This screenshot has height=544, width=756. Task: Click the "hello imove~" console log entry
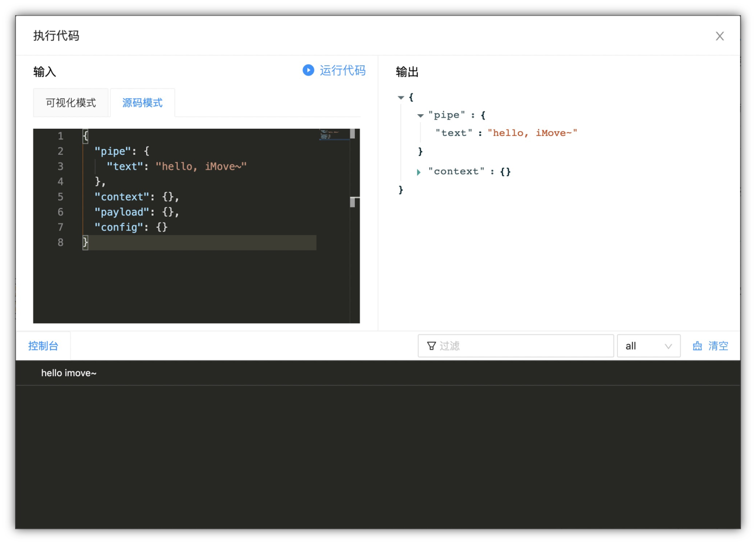click(x=69, y=373)
